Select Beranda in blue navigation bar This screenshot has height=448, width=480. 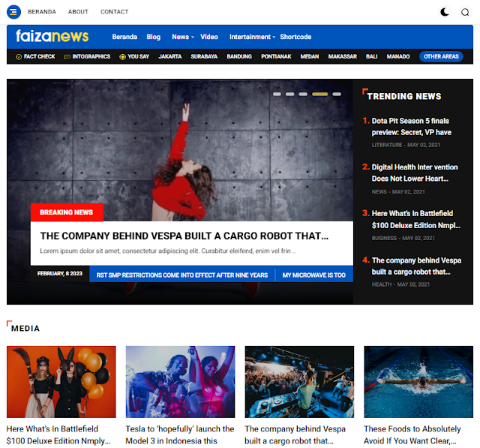click(x=124, y=37)
